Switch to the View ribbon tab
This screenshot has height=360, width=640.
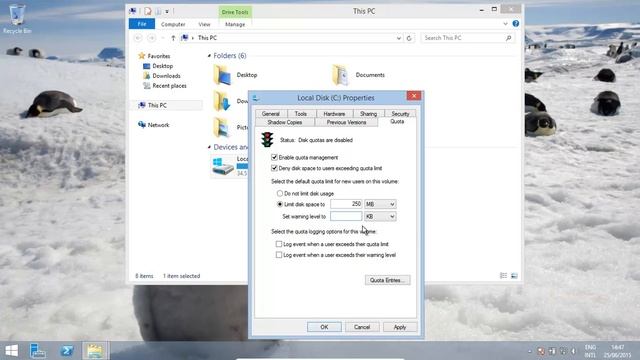[x=204, y=24]
